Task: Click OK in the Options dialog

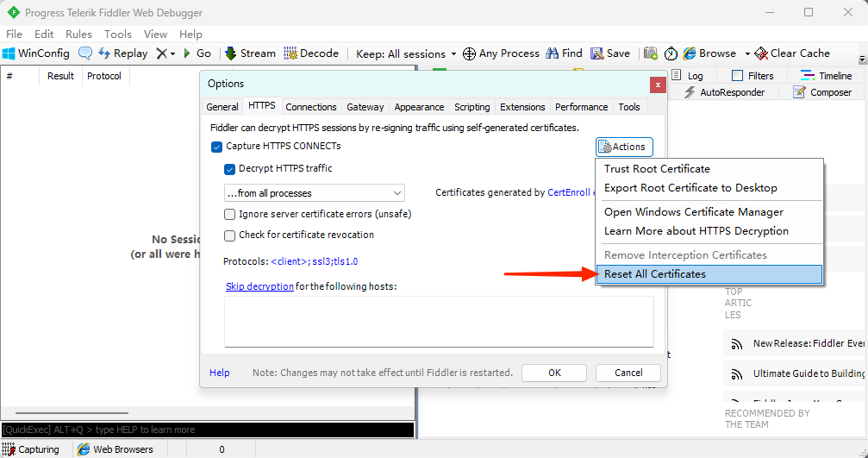Action: tap(554, 373)
